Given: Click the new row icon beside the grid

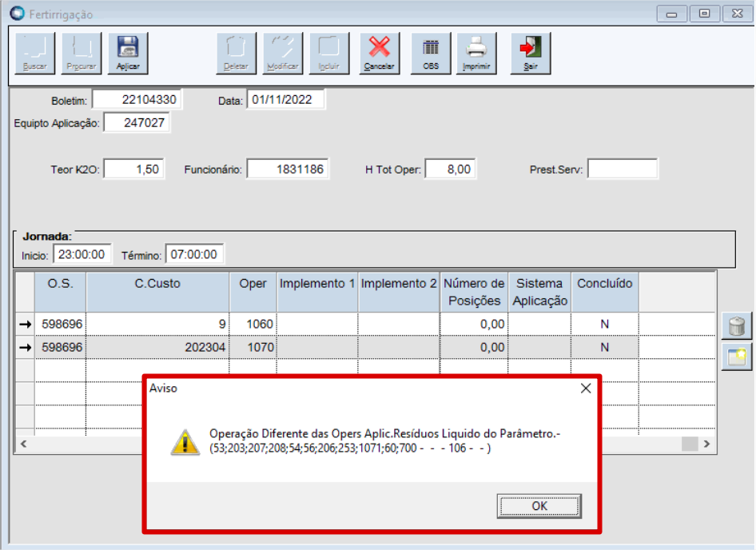Looking at the screenshot, I should 737,357.
